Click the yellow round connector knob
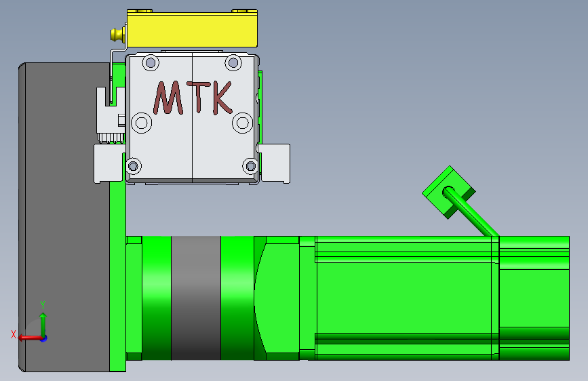588x381 pixels. [118, 35]
